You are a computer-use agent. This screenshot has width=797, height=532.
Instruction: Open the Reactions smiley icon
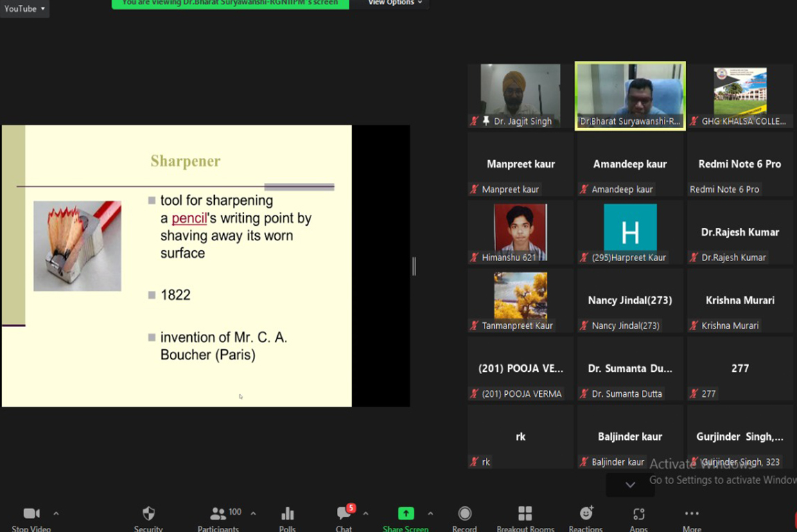coord(586,513)
